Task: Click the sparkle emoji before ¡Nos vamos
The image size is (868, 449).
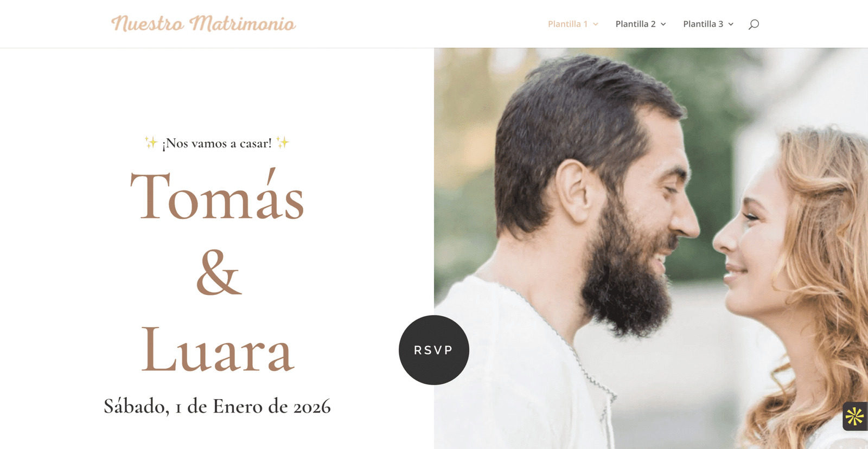Action: 151,143
